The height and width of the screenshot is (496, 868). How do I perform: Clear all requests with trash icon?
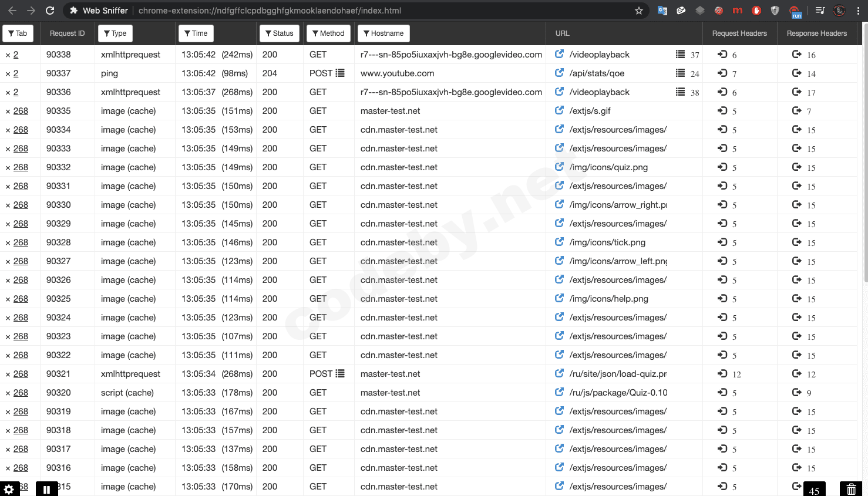pyautogui.click(x=851, y=489)
